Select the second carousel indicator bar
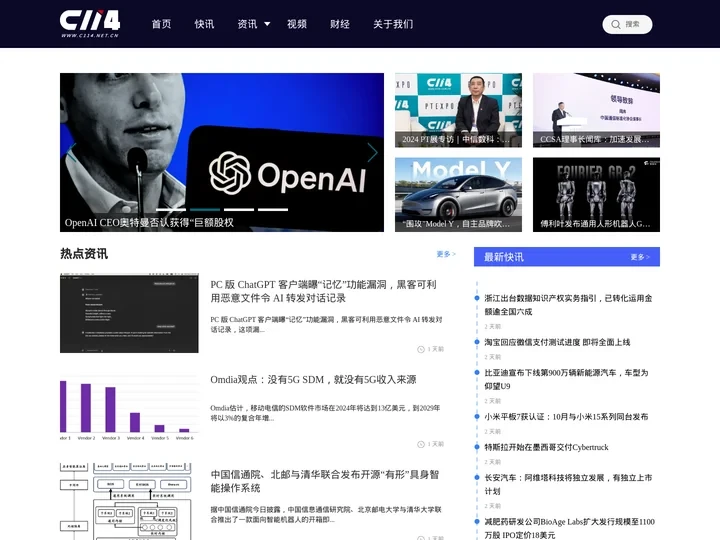Viewport: 720px width, 540px height. tap(205, 209)
